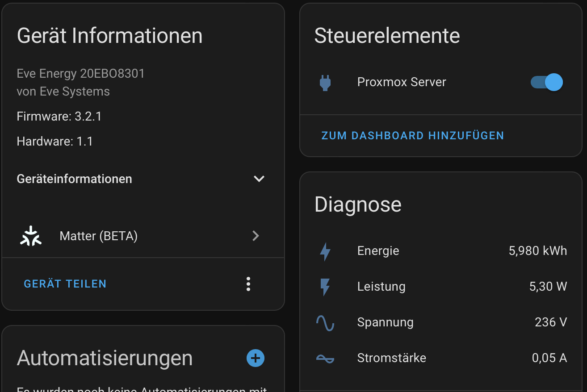Toggle the Proxmox Server switch off
The image size is (587, 392).
pos(547,82)
